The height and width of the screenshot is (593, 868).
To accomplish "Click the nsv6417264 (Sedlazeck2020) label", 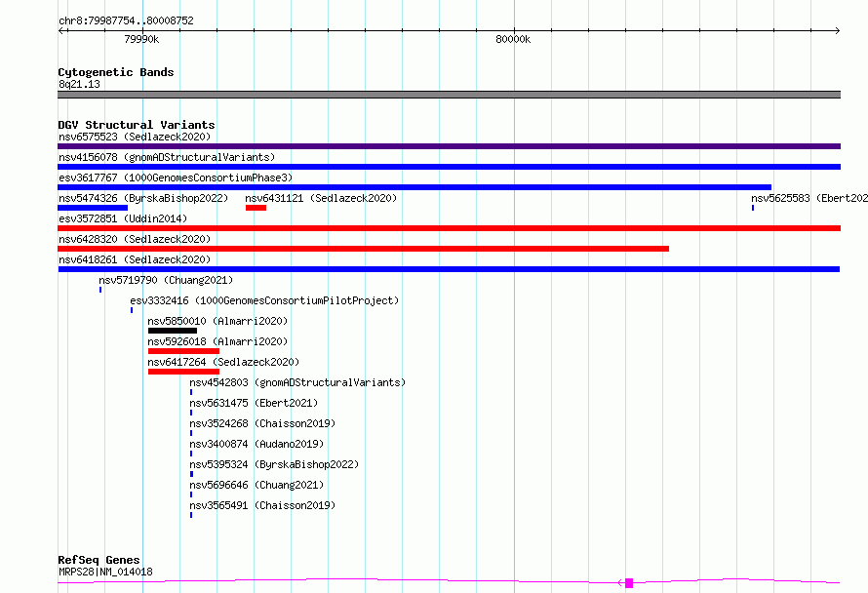I will click(x=223, y=362).
